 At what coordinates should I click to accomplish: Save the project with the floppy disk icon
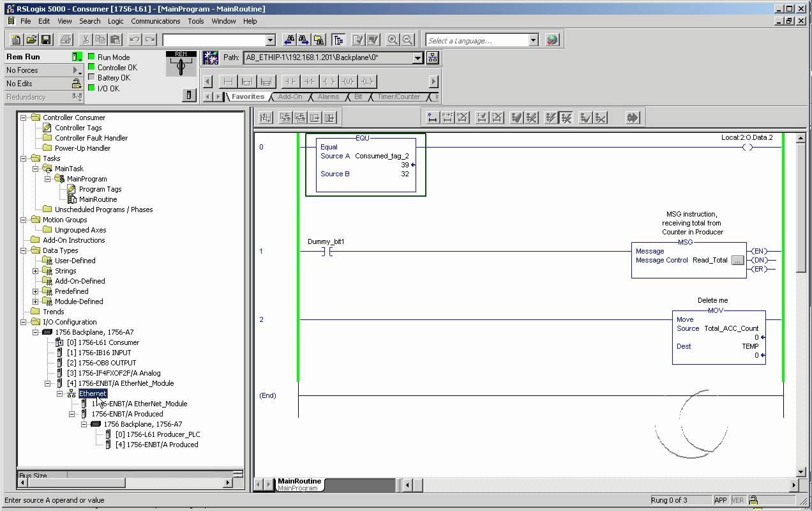(x=46, y=40)
